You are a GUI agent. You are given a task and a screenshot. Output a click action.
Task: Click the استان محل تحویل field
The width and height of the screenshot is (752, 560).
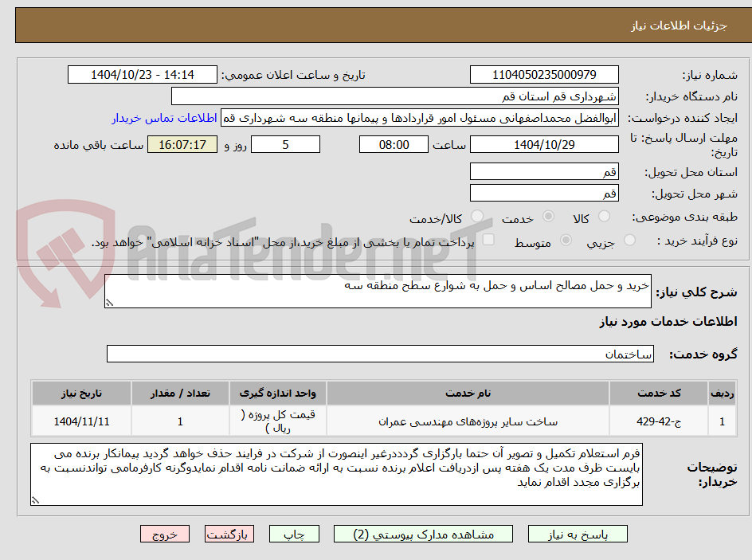tap(544, 171)
